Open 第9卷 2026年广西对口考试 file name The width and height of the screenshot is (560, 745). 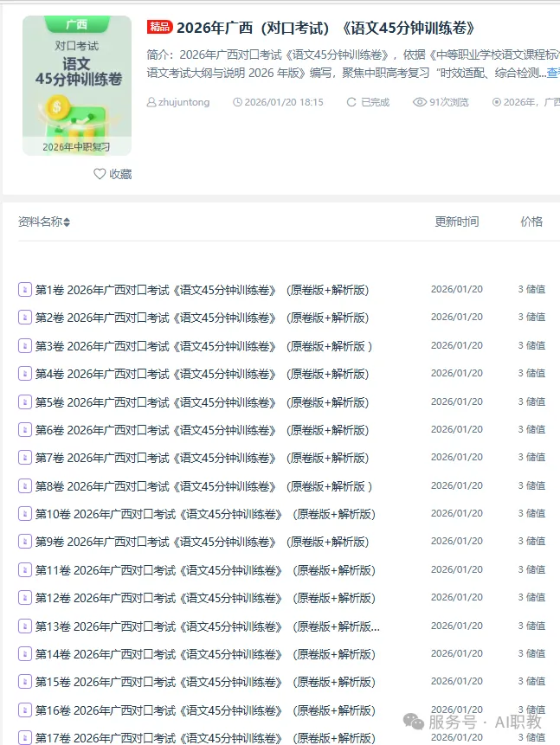tap(202, 542)
